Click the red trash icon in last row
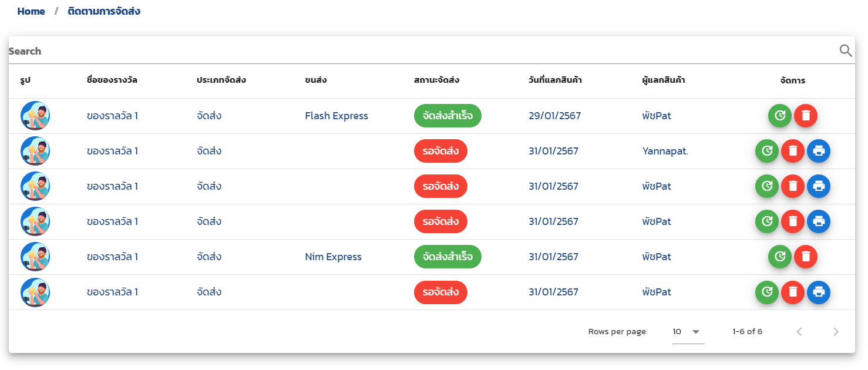Screen dimensions: 868x370 [x=792, y=292]
